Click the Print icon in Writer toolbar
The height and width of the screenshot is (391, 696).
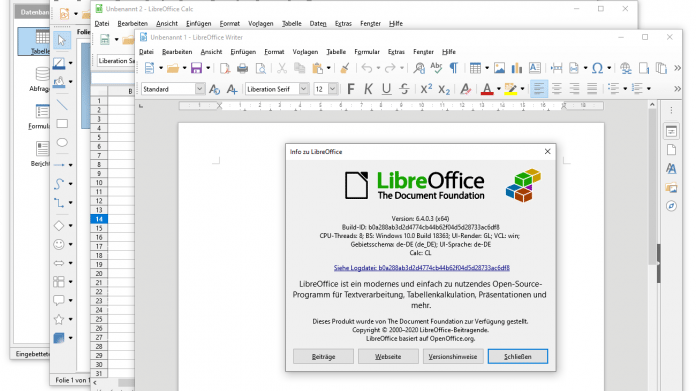pyautogui.click(x=242, y=68)
